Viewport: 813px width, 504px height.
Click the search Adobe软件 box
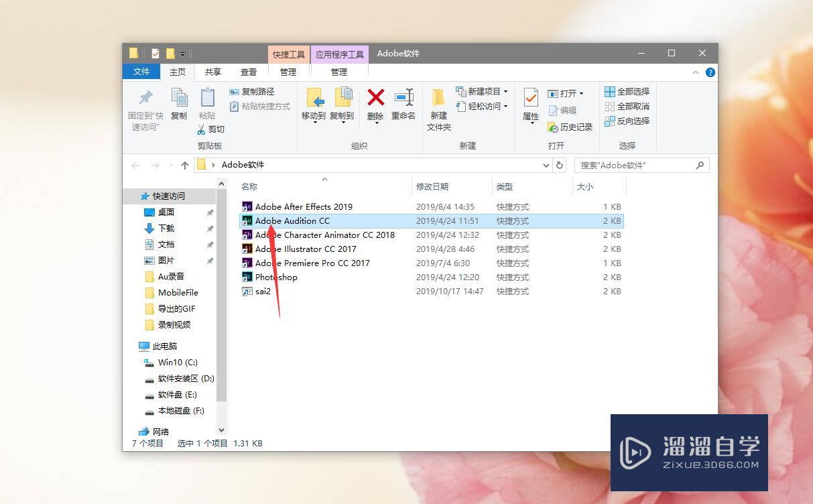(x=641, y=165)
